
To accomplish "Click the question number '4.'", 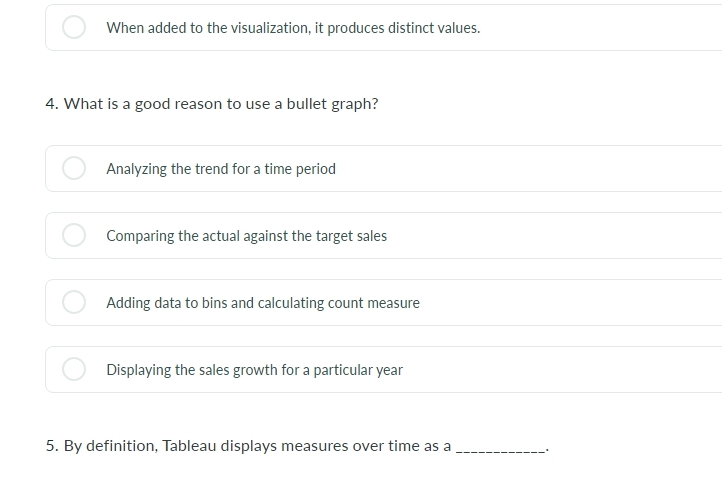I will (x=52, y=104).
